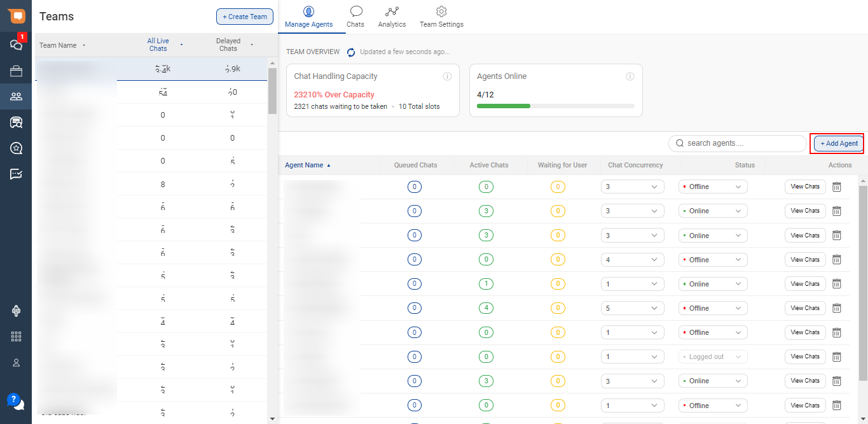Open status dropdown for agent with concurrency 5
868x424 pixels.
click(713, 308)
